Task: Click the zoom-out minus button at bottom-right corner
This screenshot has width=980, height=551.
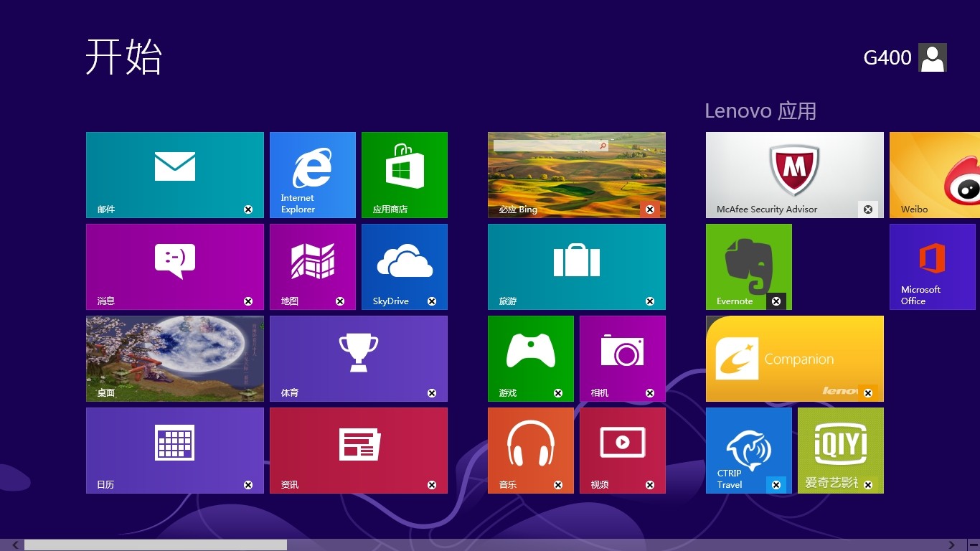Action: coord(974,545)
